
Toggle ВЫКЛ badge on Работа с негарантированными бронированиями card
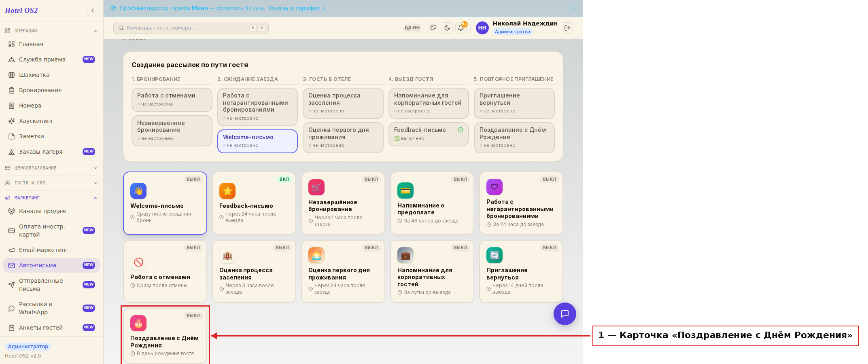point(550,179)
